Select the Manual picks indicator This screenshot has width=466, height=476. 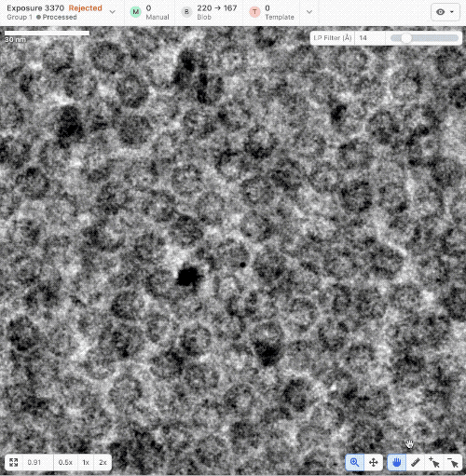point(149,12)
